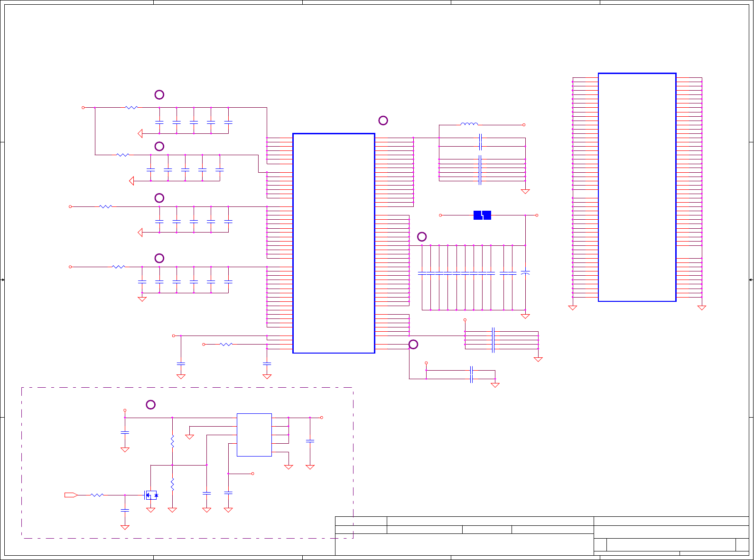Viewport: 754px width, 560px height.
Task: Click the title block at the sheet's corner
Action: (x=542, y=536)
